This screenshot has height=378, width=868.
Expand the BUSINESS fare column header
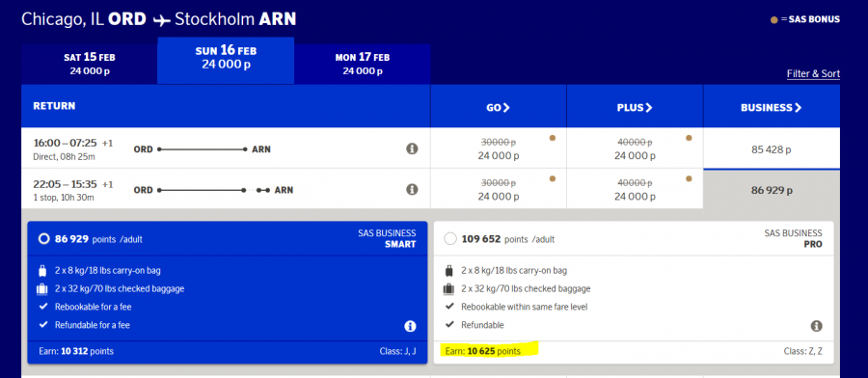tap(772, 107)
